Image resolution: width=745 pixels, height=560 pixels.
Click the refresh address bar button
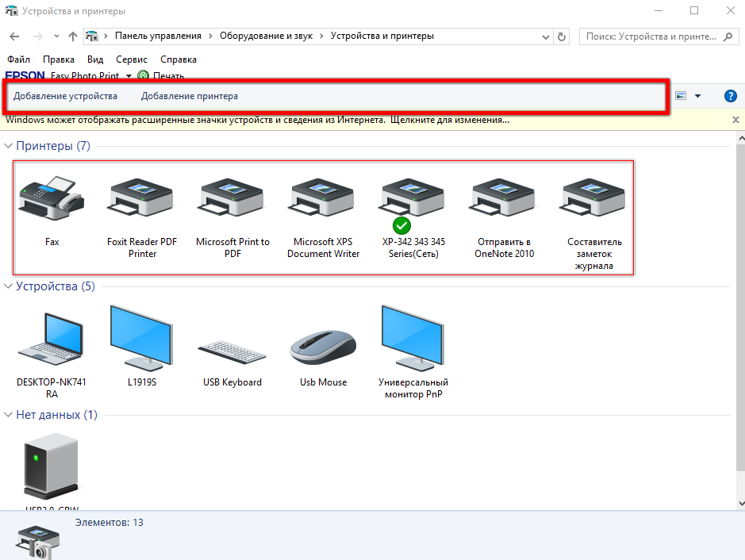click(x=562, y=36)
